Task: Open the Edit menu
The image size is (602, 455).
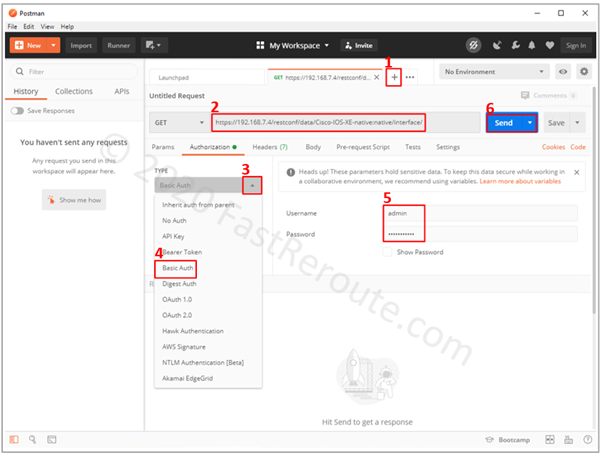Action: coord(28,26)
